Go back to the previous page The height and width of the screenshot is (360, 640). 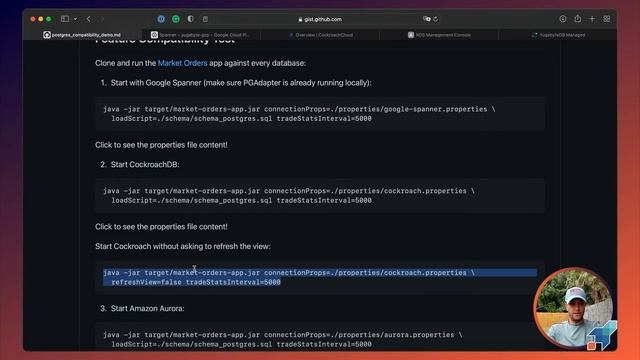tap(89, 19)
